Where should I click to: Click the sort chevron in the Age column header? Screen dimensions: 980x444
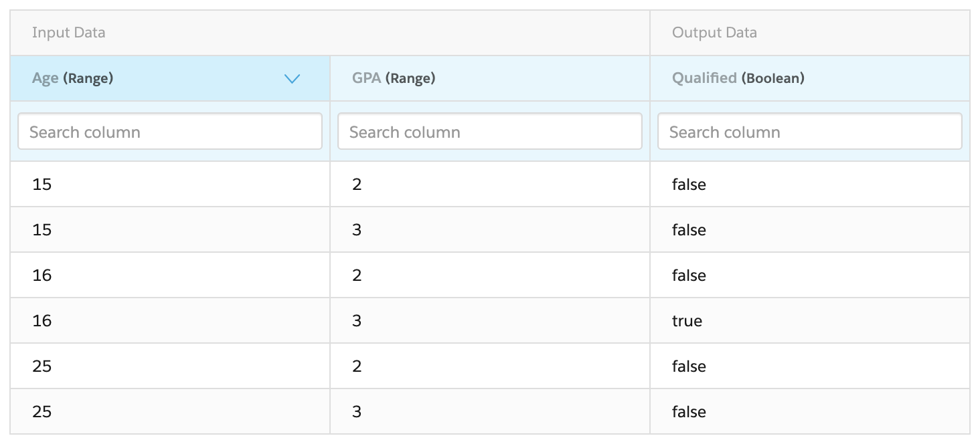point(292,79)
